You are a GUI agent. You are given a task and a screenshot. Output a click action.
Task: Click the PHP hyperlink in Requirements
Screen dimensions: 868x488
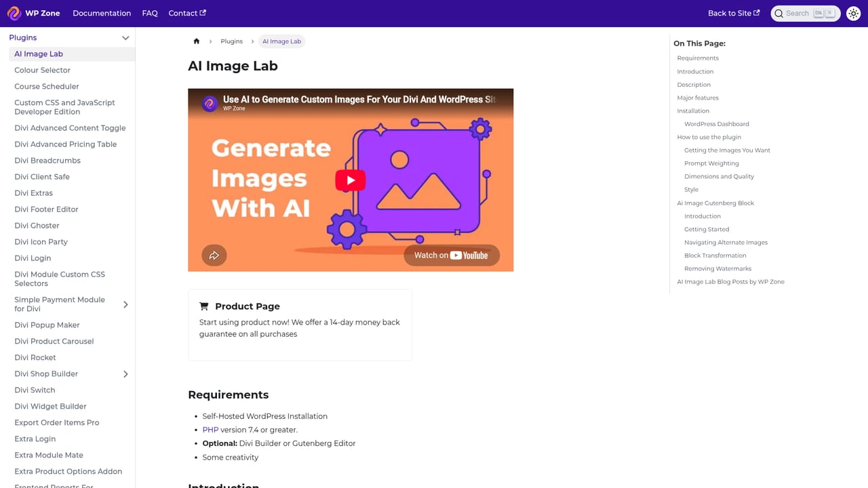pyautogui.click(x=210, y=430)
